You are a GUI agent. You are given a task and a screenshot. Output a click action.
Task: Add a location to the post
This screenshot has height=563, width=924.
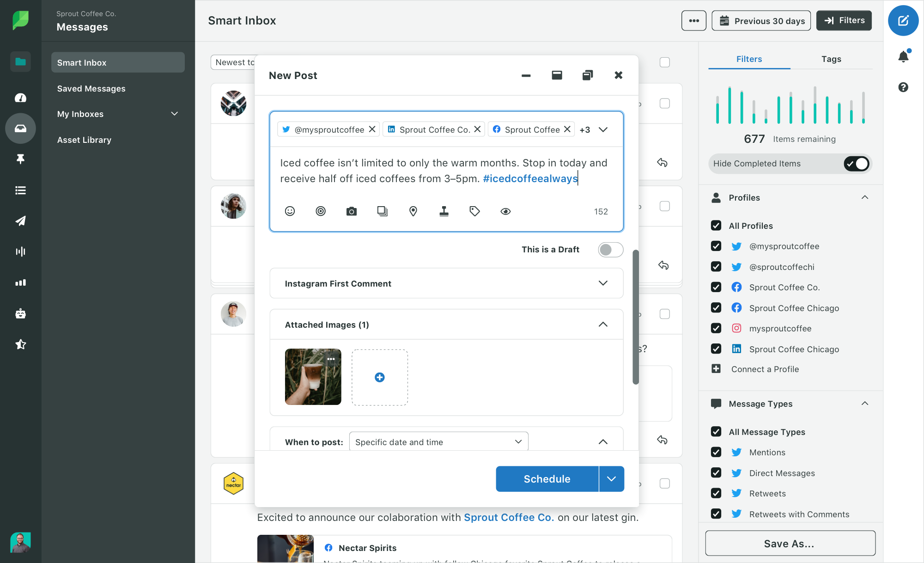(x=413, y=211)
